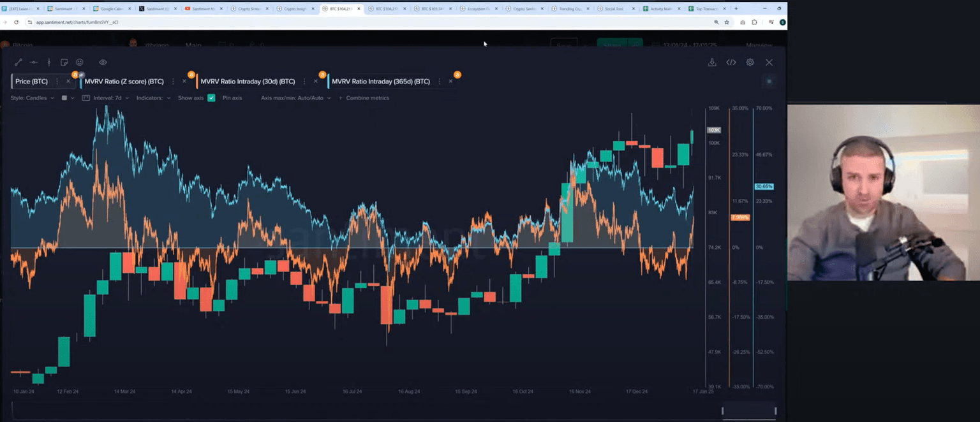980x422 pixels.
Task: Open the embed code icon
Action: pos(731,62)
